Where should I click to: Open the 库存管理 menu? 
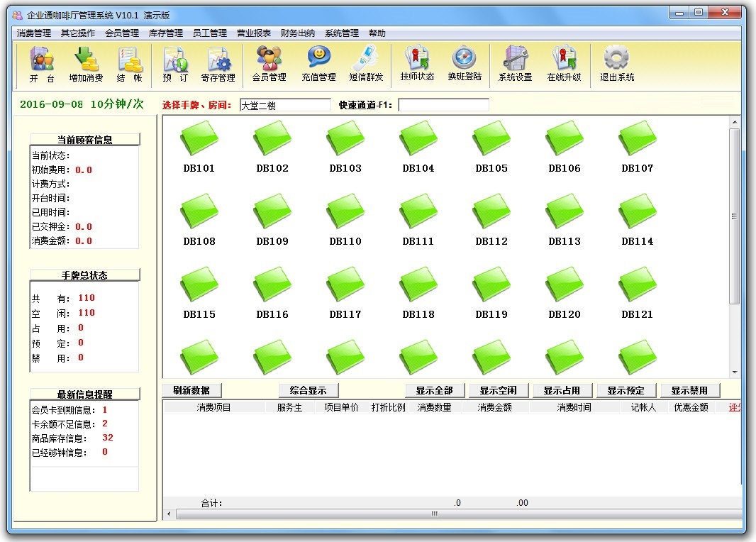(165, 33)
